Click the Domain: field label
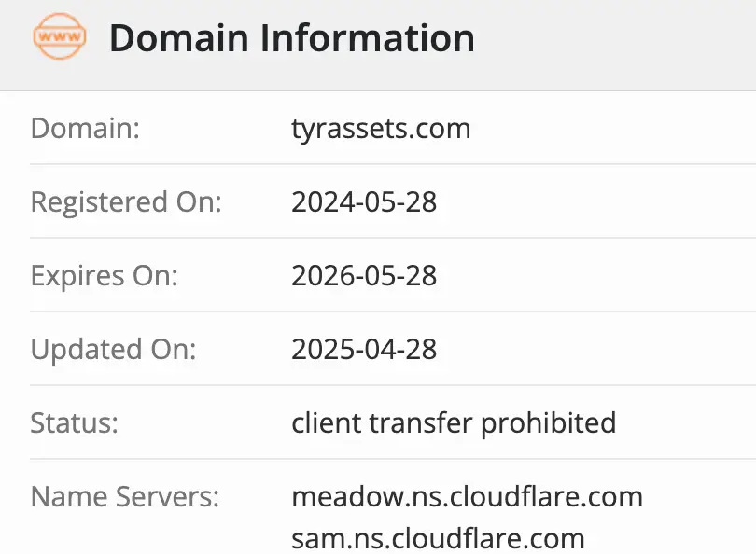 point(85,128)
